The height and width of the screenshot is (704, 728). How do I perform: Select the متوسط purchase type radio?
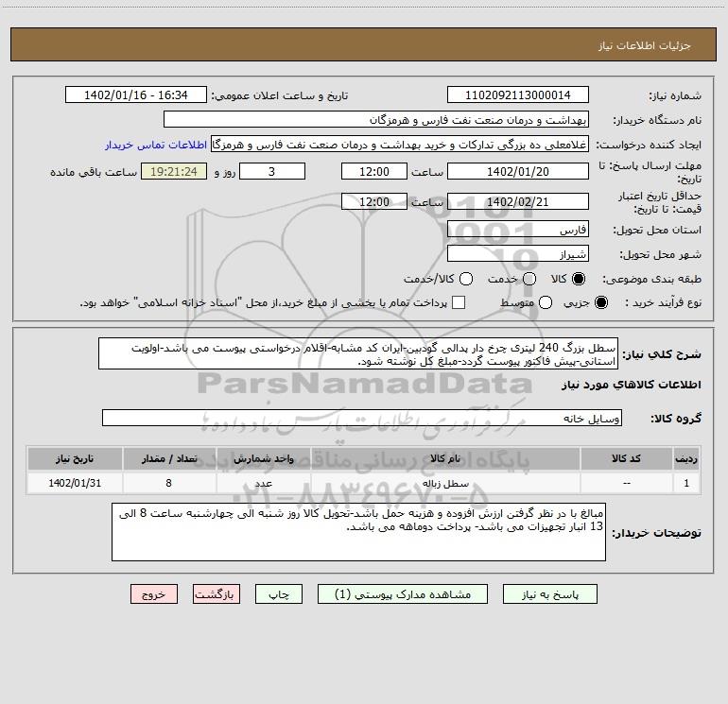tap(546, 302)
